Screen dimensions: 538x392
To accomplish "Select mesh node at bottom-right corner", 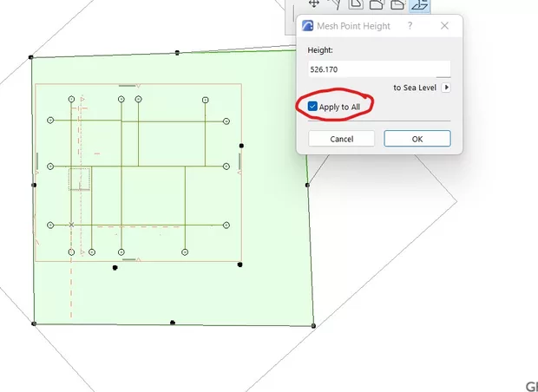I will point(313,326).
